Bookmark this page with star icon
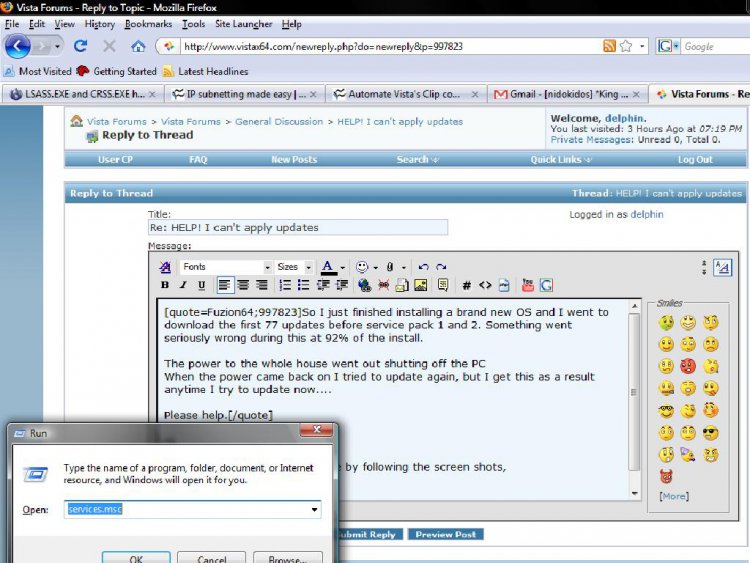 (x=626, y=46)
